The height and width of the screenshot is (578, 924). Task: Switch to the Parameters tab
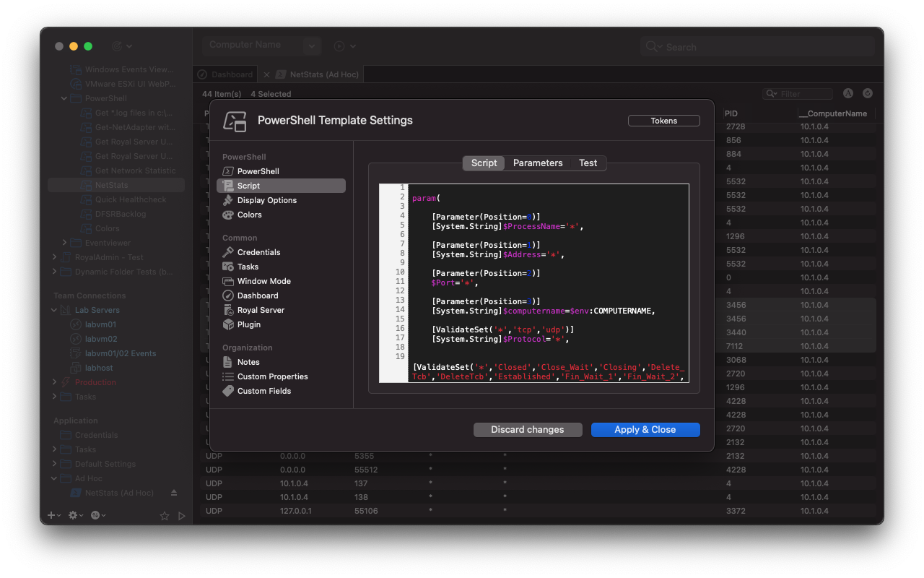pyautogui.click(x=537, y=163)
